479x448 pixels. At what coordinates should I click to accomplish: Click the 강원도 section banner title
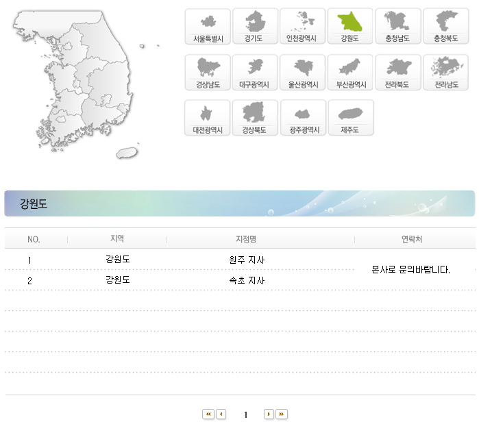click(34, 203)
